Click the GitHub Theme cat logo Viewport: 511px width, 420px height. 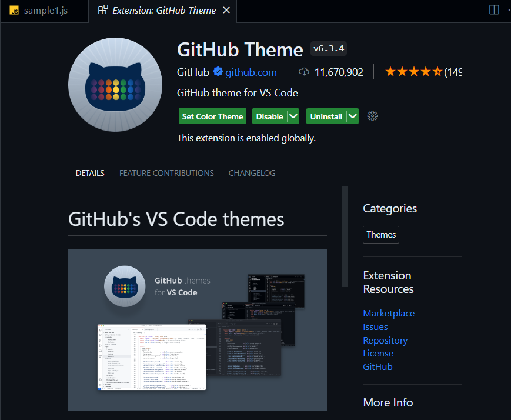point(115,84)
